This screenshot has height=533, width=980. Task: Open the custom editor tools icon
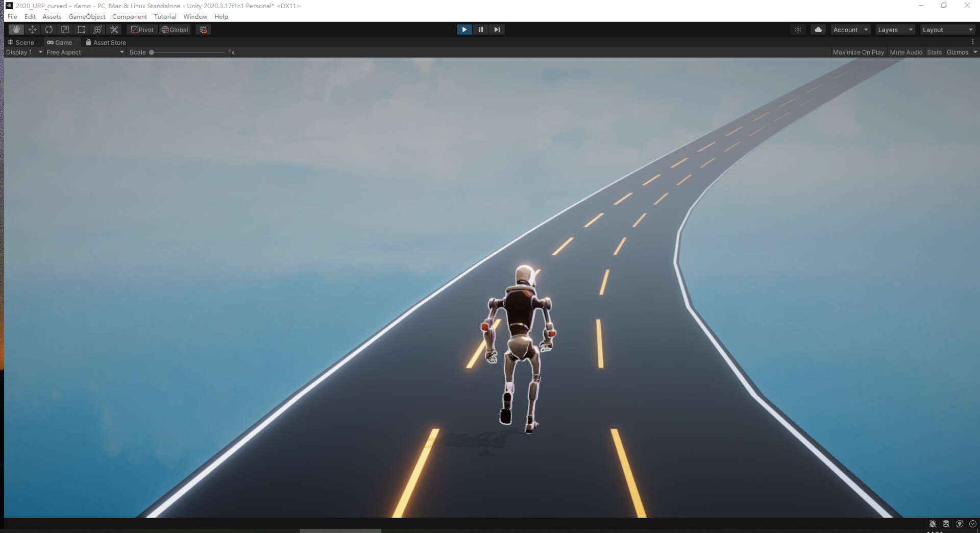coord(114,30)
